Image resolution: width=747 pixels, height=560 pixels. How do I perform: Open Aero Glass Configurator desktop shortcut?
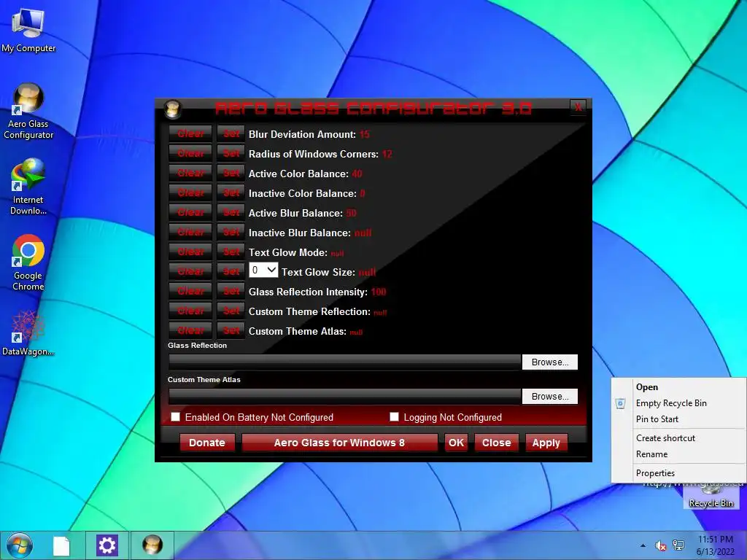[28, 112]
